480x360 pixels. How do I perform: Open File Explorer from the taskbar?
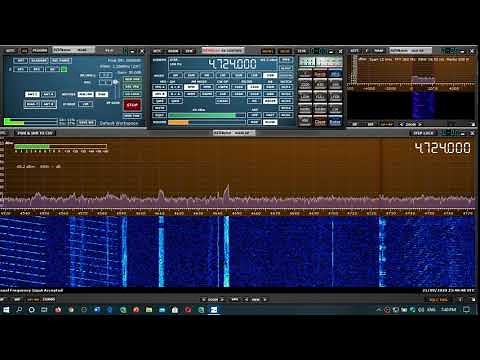(149, 310)
